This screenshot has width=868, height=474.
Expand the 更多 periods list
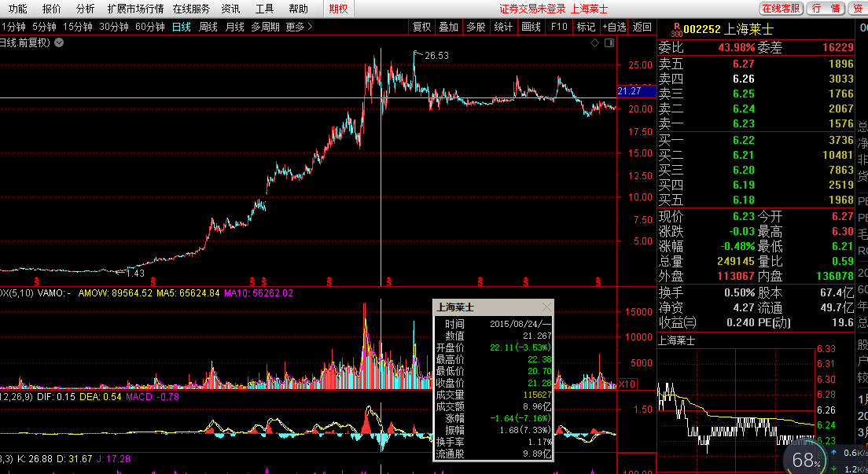click(x=299, y=27)
